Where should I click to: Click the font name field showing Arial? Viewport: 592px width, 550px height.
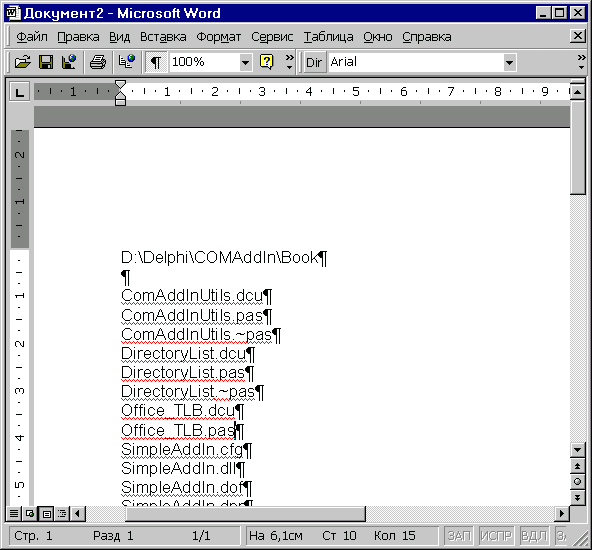pos(415,62)
